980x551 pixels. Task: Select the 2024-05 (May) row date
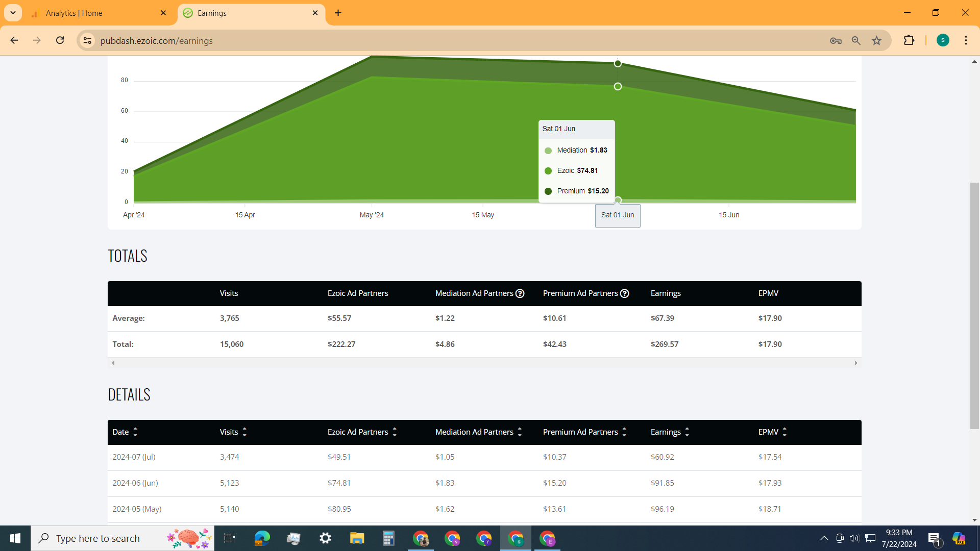pos(137,509)
